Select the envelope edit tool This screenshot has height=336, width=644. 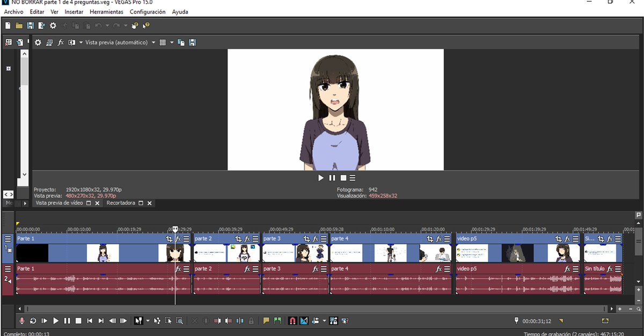157,320
